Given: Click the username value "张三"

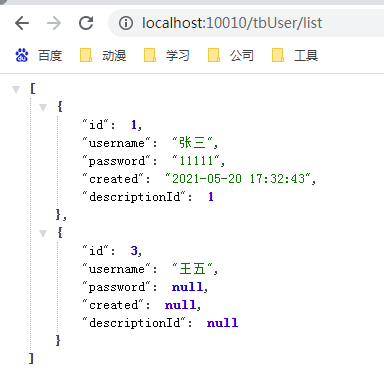Looking at the screenshot, I should pos(192,143).
